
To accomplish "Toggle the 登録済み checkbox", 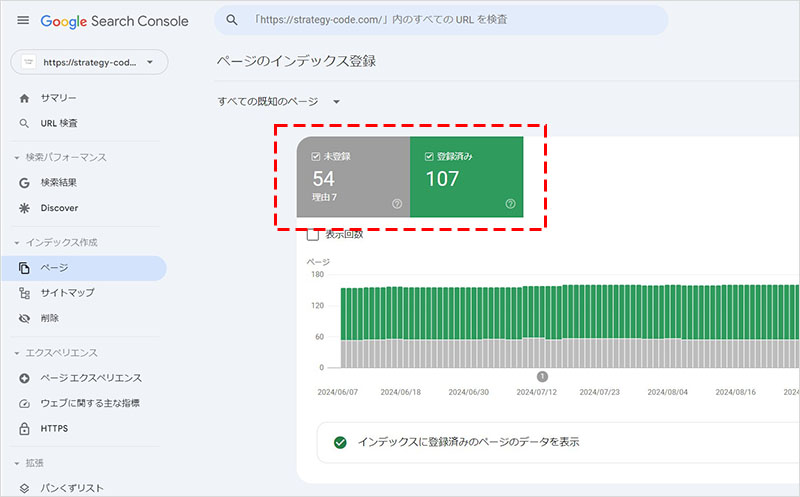I will (429, 156).
